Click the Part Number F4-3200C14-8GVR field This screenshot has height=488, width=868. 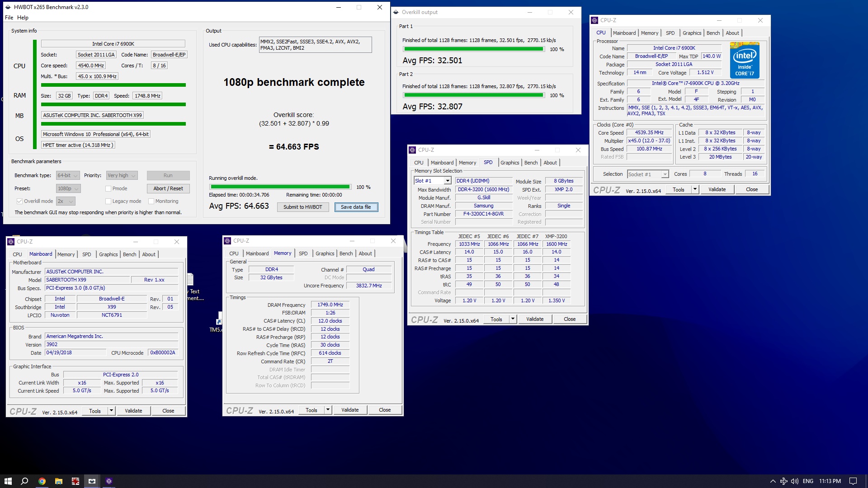click(483, 214)
